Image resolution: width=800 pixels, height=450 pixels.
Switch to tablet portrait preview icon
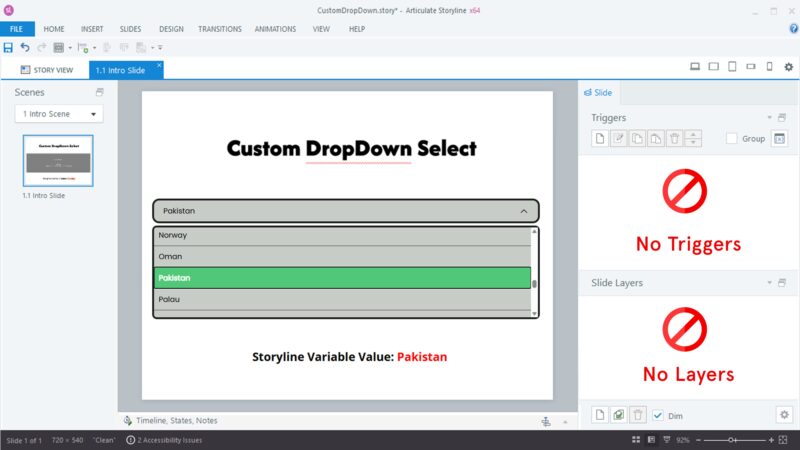(x=732, y=66)
